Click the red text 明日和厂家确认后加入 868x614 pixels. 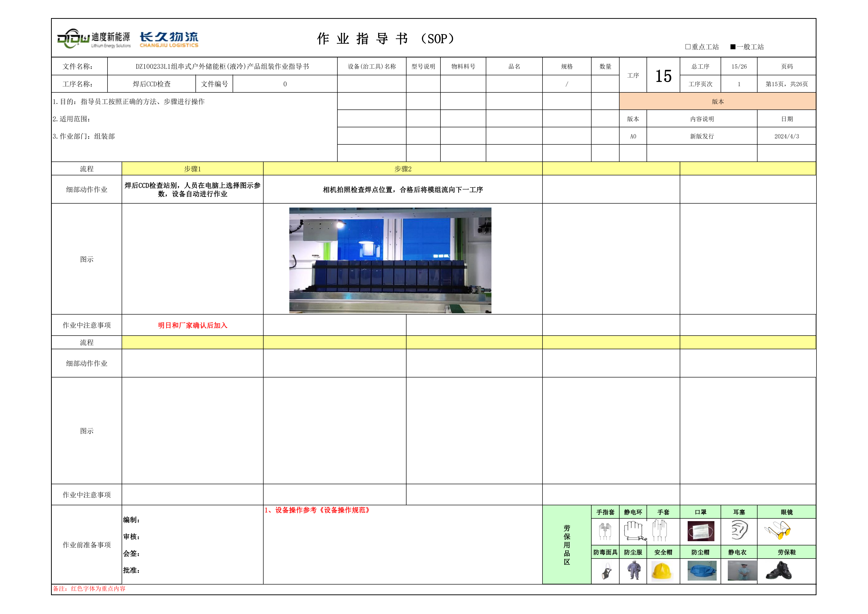[192, 325]
